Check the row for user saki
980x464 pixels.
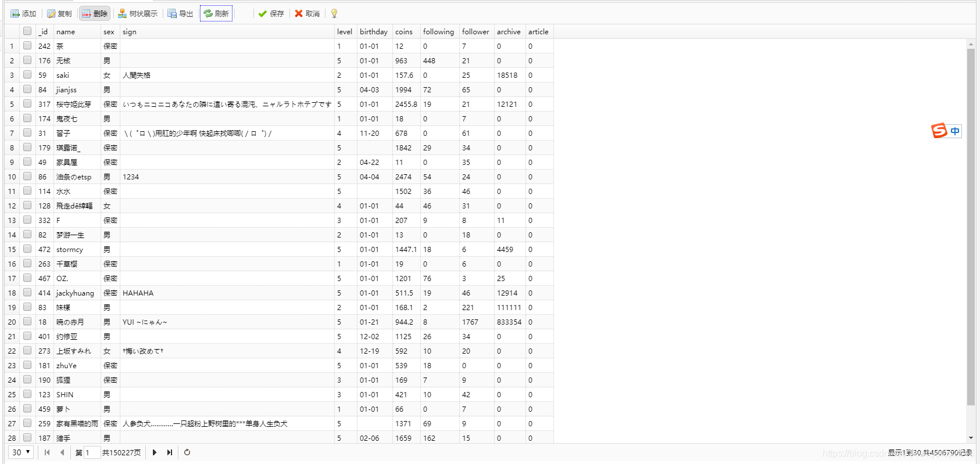pyautogui.click(x=27, y=75)
